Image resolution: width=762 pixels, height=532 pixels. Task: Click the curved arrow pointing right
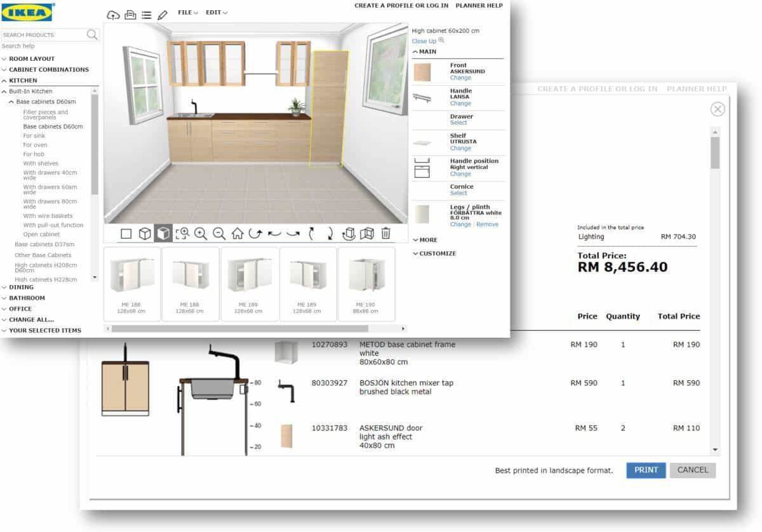tap(293, 234)
